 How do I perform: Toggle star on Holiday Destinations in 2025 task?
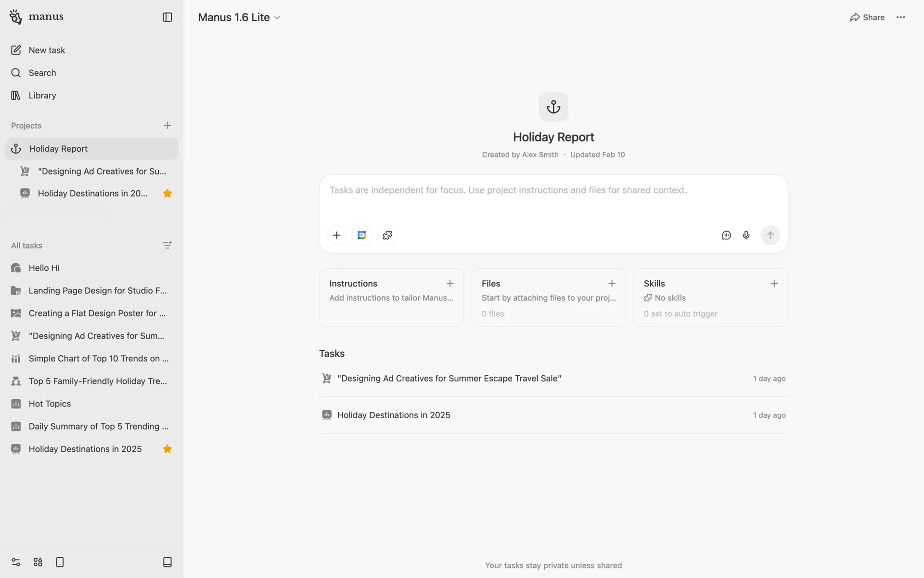(x=167, y=449)
